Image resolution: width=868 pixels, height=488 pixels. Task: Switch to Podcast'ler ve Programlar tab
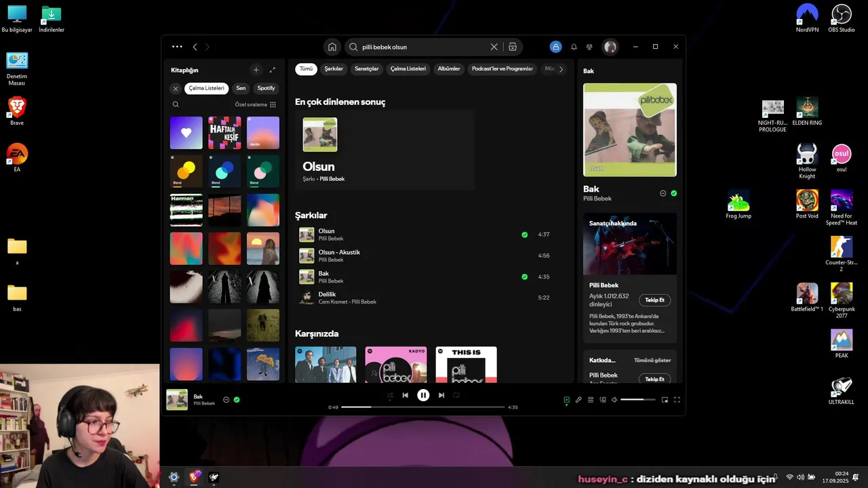(502, 68)
